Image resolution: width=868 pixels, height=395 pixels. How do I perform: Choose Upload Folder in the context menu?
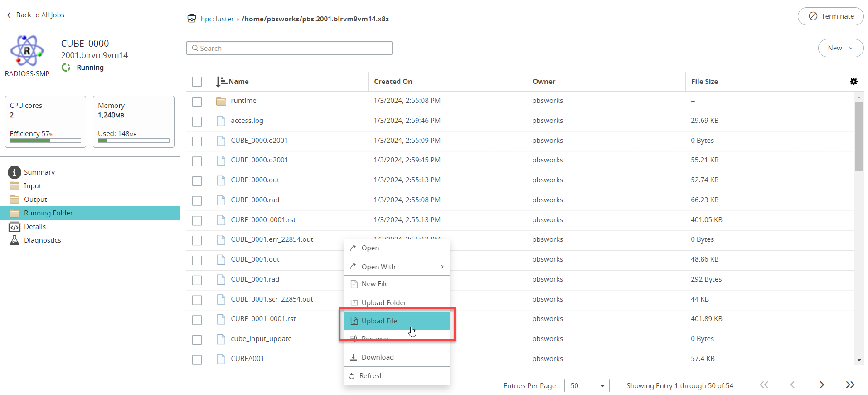coord(397,302)
